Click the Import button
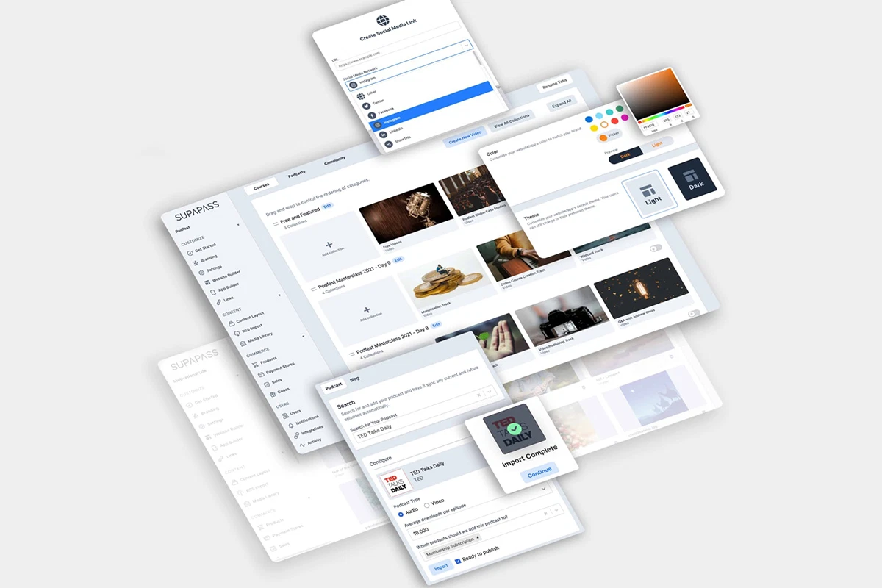The image size is (882, 588). pos(440,567)
